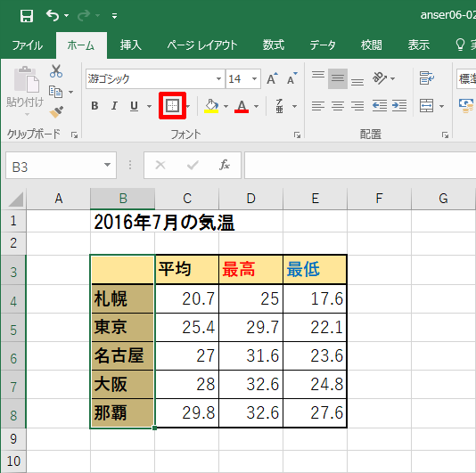476x473 pixels.
Task: Click the Undo arrow icon
Action: point(53,15)
